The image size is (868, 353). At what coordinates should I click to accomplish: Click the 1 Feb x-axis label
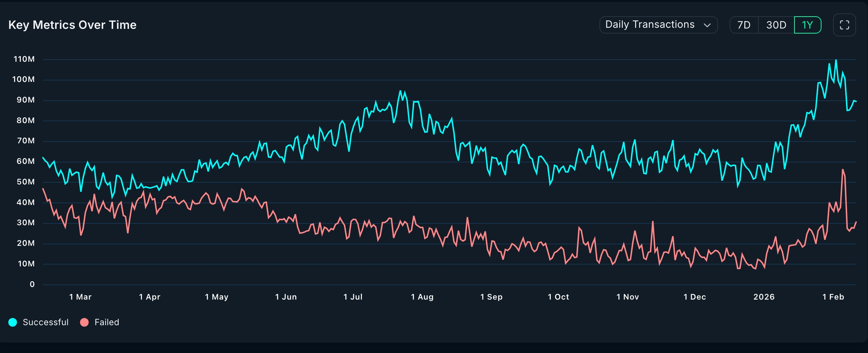tap(833, 297)
